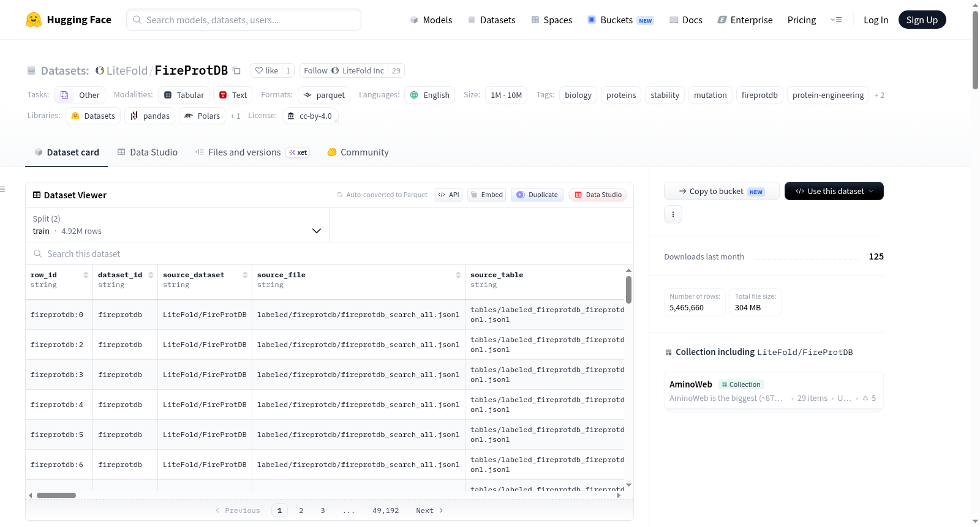Select the Tabular modality tag
Image resolution: width=980 pixels, height=527 pixels.
184,95
